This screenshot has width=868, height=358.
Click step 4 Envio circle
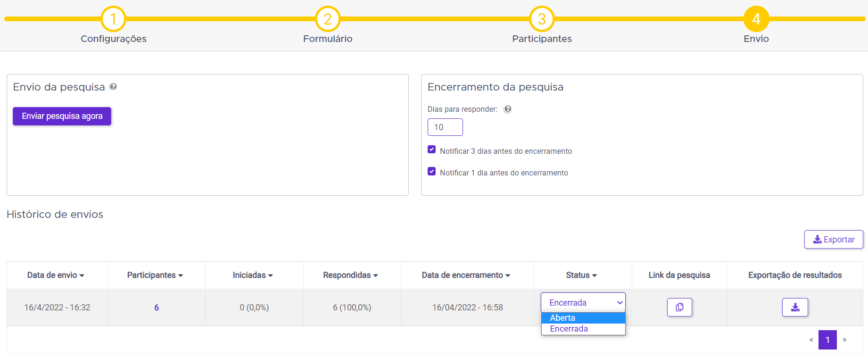click(756, 19)
